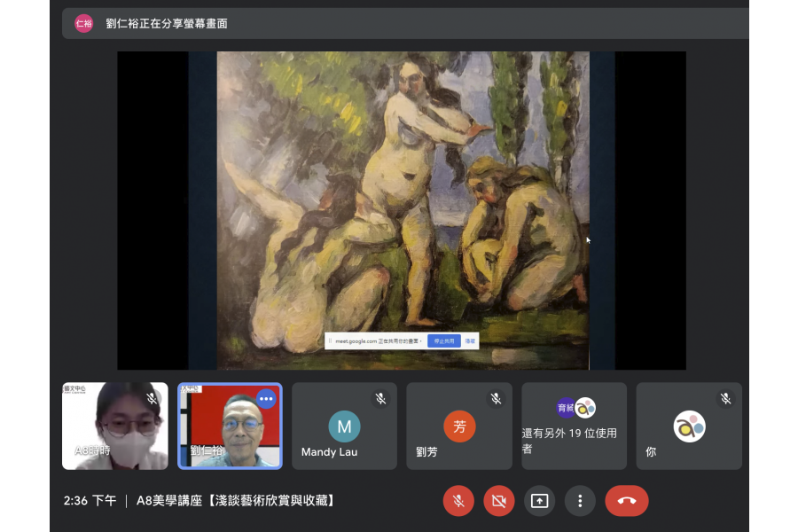Click muted mic icon on 劉芳 tile
798x532 pixels.
496,399
